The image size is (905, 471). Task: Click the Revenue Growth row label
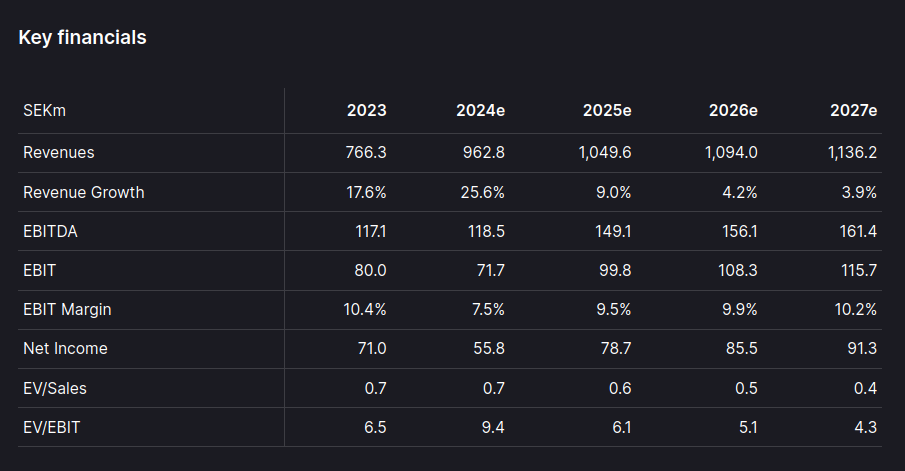click(83, 192)
